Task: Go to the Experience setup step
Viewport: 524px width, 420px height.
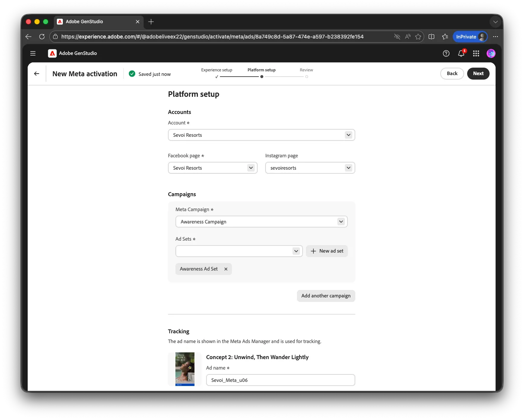Action: (x=217, y=70)
